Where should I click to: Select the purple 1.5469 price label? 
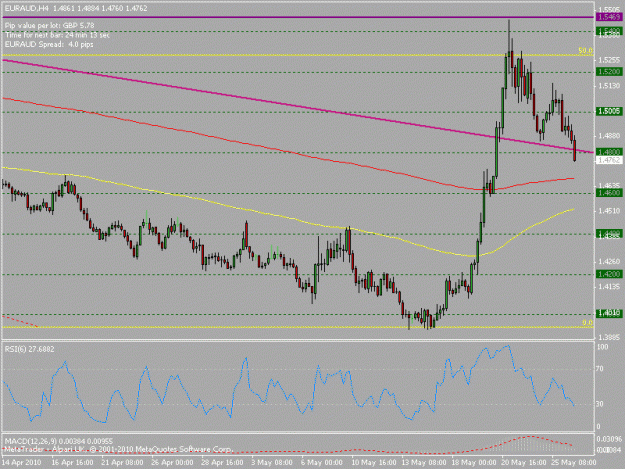point(609,17)
